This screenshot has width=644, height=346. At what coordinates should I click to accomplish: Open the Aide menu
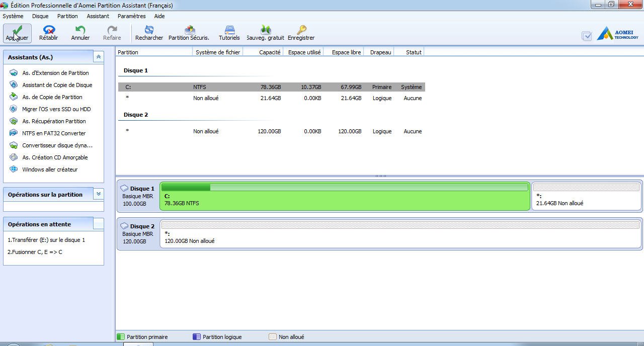[159, 16]
